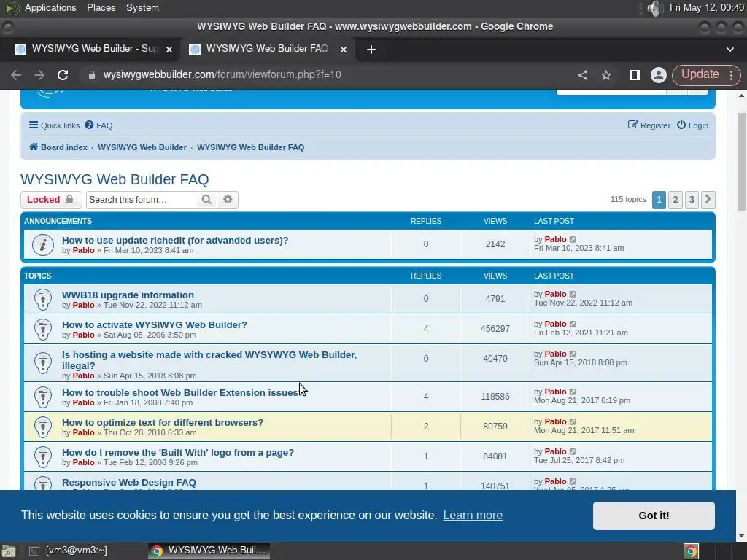Go to last post of 'Built With' logo topic

pos(573,452)
